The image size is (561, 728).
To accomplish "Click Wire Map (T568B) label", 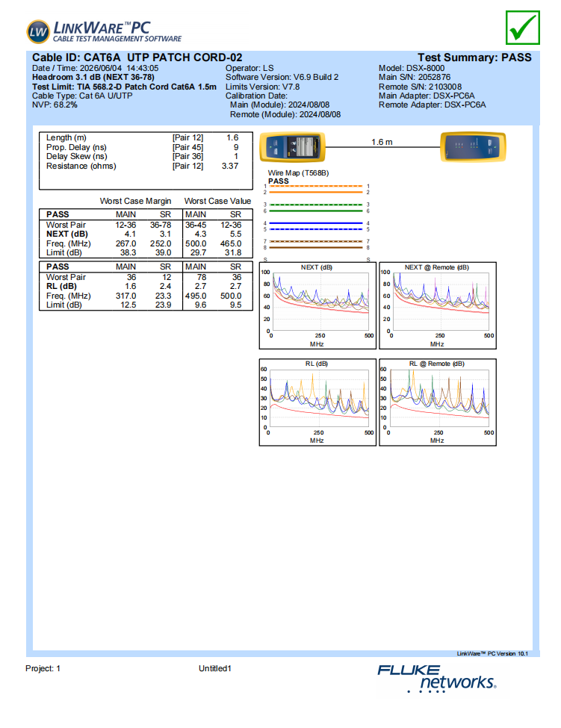I will [x=298, y=173].
